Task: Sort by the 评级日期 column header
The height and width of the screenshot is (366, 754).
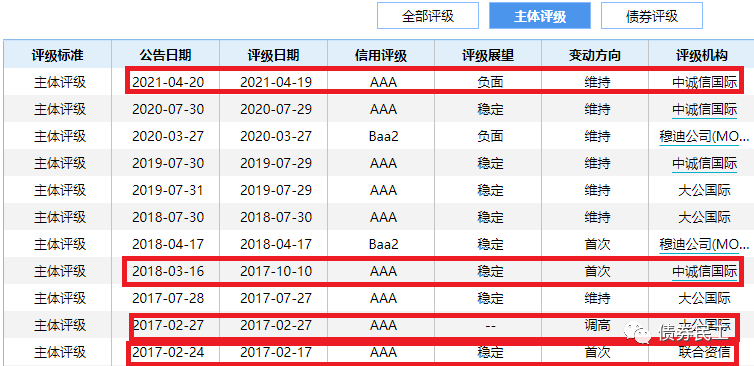Action: pos(273,55)
